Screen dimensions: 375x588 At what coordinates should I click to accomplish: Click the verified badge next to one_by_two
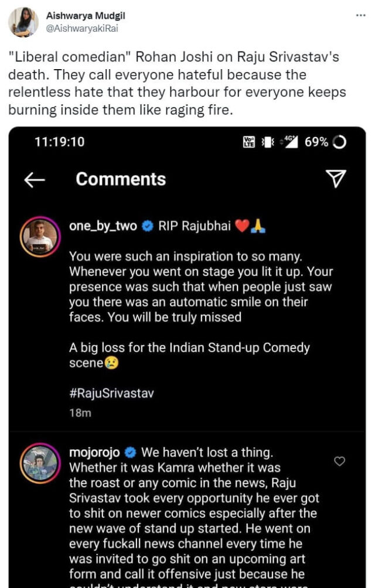pyautogui.click(x=148, y=227)
